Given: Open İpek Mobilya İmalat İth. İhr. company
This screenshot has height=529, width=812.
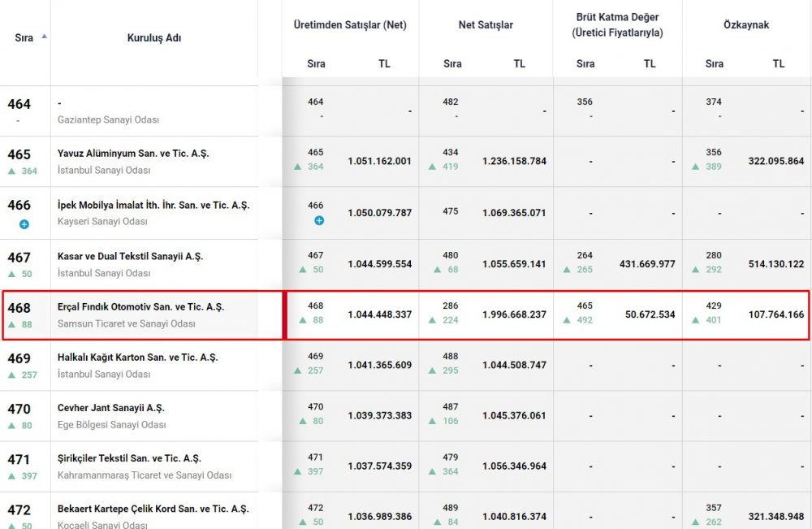Looking at the screenshot, I should pos(153,205).
